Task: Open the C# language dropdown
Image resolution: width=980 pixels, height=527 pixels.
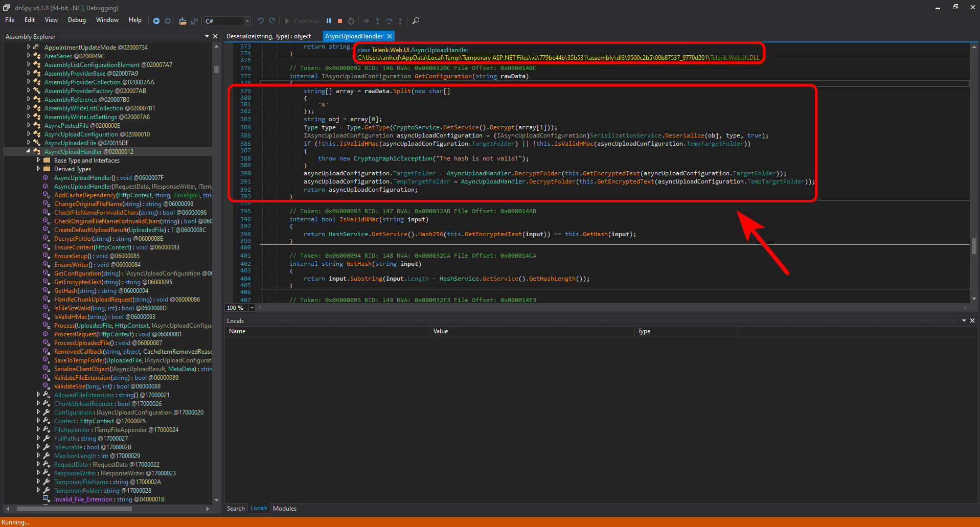Action: click(247, 21)
